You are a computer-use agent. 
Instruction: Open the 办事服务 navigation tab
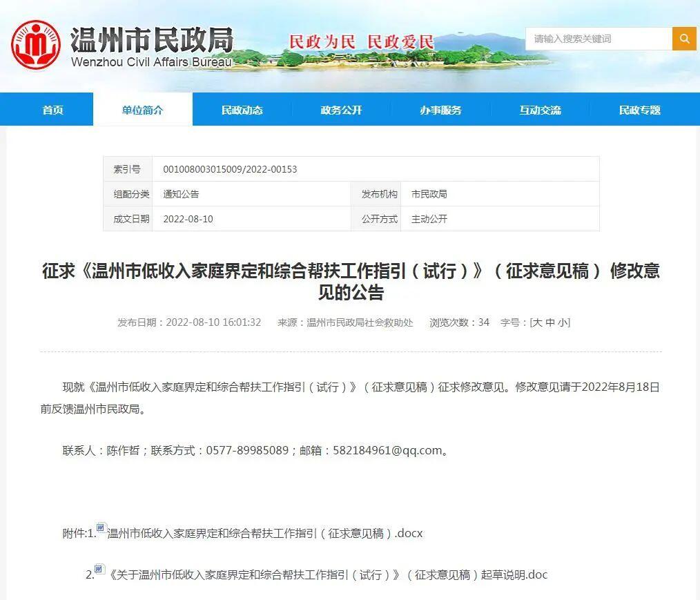[x=440, y=110]
